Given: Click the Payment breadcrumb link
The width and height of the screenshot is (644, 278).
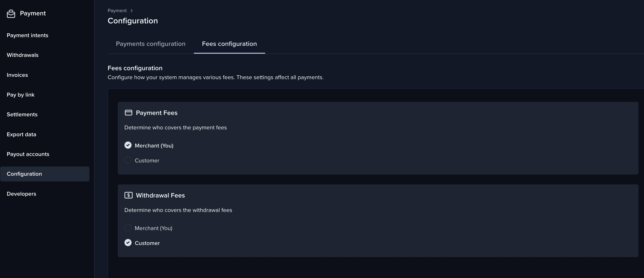Looking at the screenshot, I should pyautogui.click(x=117, y=11).
